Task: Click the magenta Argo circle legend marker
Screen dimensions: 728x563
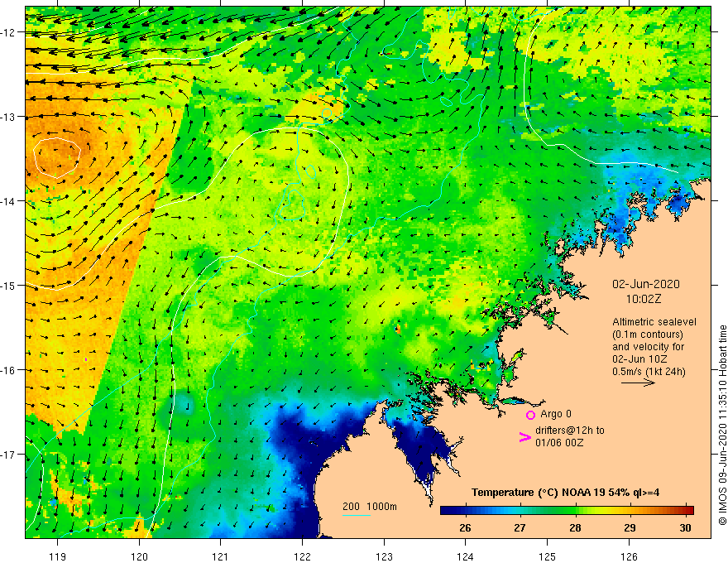Action: tap(530, 415)
